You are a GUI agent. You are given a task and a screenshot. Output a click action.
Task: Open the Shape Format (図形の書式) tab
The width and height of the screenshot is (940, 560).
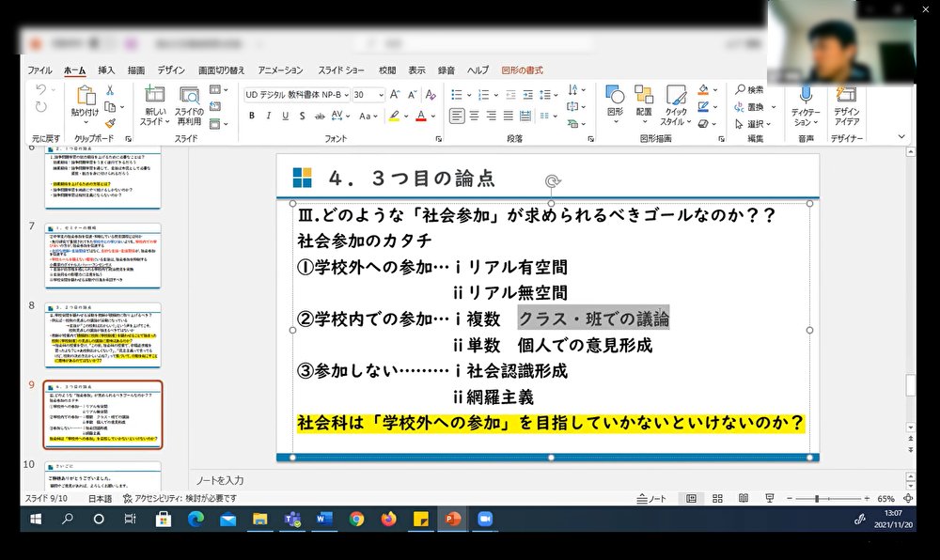click(522, 70)
